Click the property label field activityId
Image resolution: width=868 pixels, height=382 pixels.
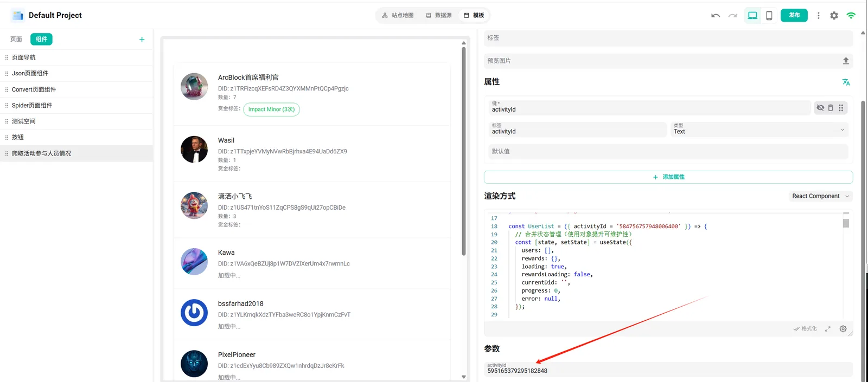coord(577,130)
